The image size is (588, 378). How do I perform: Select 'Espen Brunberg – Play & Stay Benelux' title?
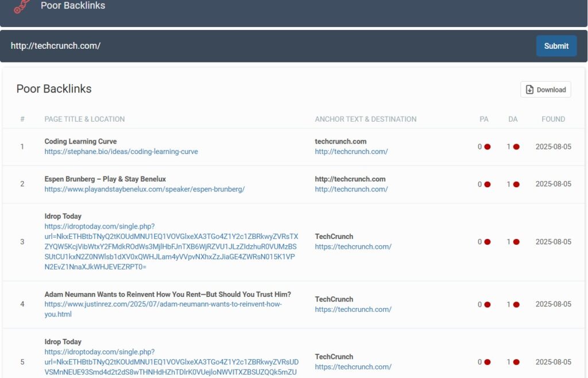(105, 179)
